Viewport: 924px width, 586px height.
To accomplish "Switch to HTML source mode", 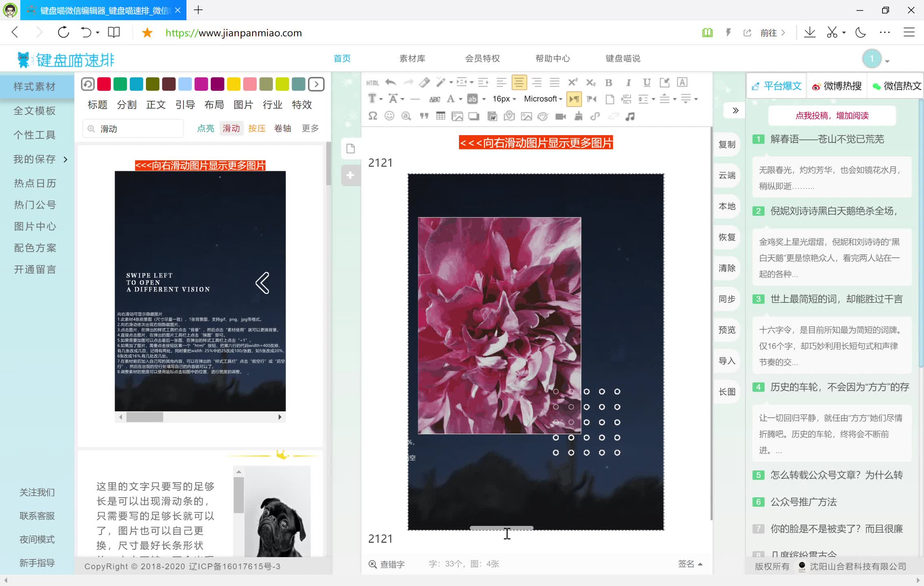I will click(x=372, y=83).
